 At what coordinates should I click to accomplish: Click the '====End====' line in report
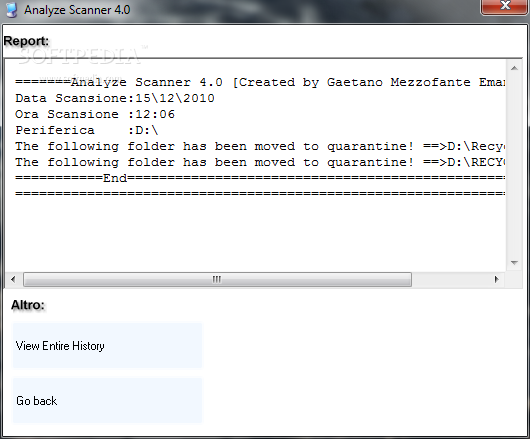[x=260, y=178]
